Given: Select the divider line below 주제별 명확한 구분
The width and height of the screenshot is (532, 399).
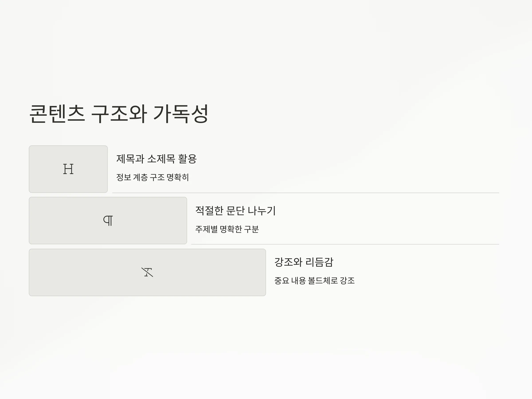Looking at the screenshot, I should [345, 244].
